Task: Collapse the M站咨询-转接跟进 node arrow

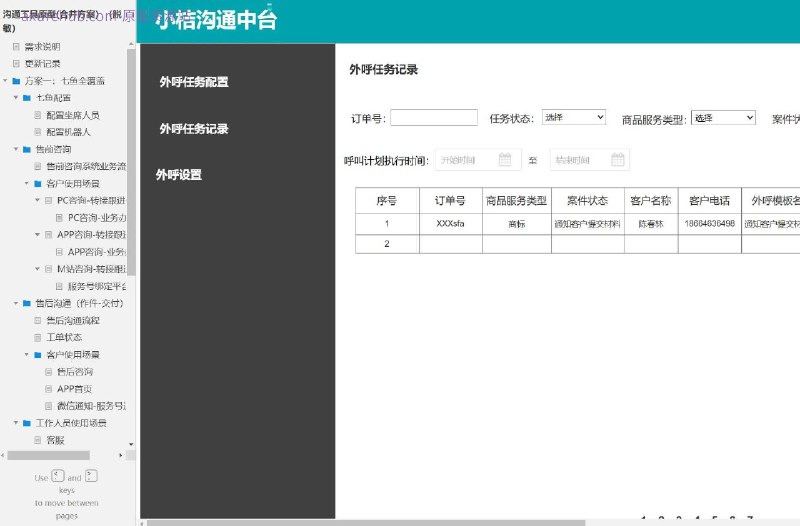Action: click(x=37, y=269)
